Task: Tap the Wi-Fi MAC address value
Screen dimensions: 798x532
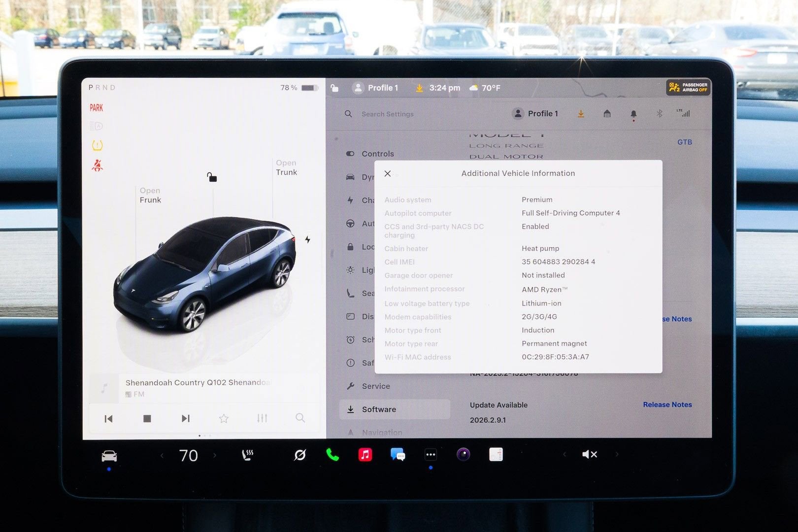Action: pos(555,357)
